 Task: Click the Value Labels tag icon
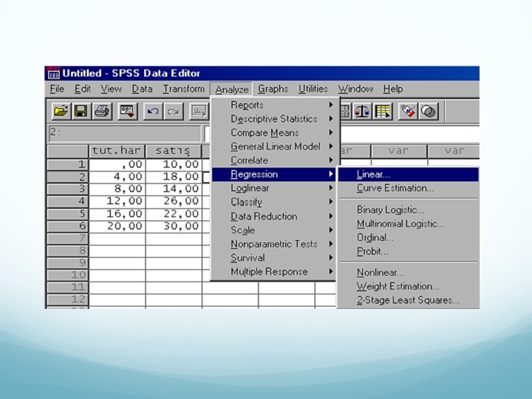(408, 112)
